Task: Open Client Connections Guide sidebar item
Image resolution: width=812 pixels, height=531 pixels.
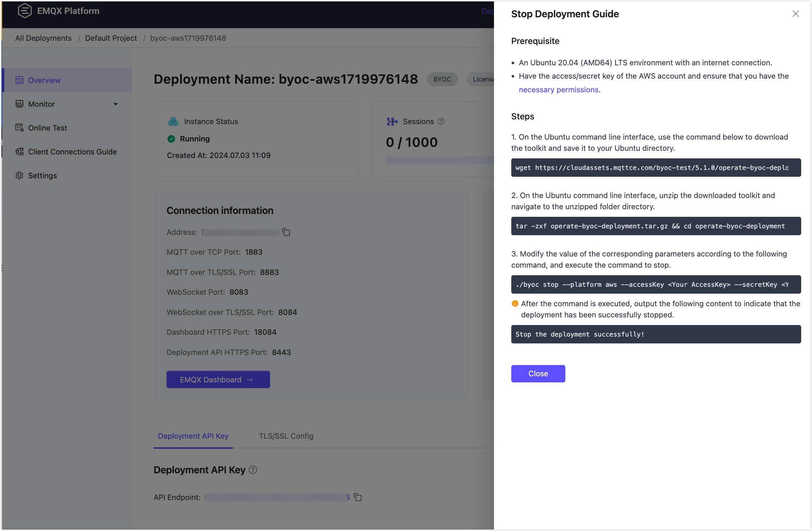Action: (x=72, y=152)
